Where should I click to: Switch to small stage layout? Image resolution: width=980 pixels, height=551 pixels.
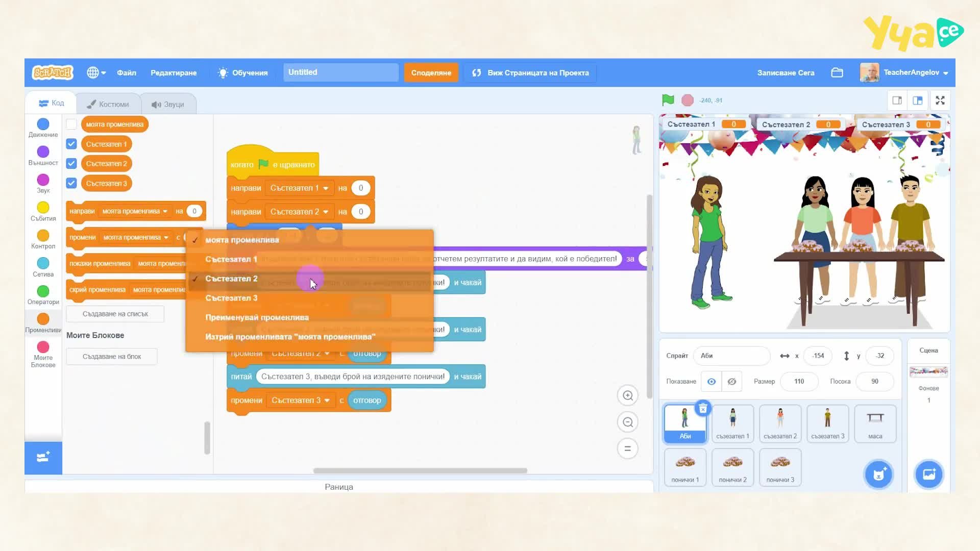[897, 101]
